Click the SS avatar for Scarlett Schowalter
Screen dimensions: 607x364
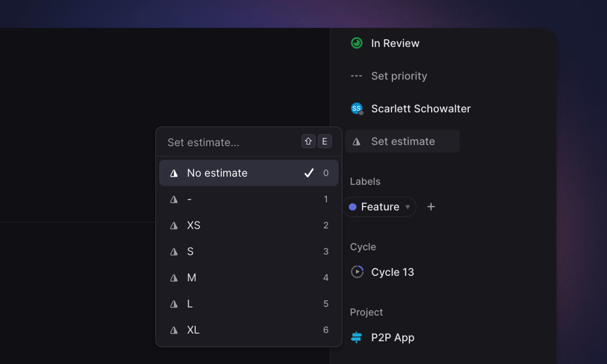[x=356, y=108]
